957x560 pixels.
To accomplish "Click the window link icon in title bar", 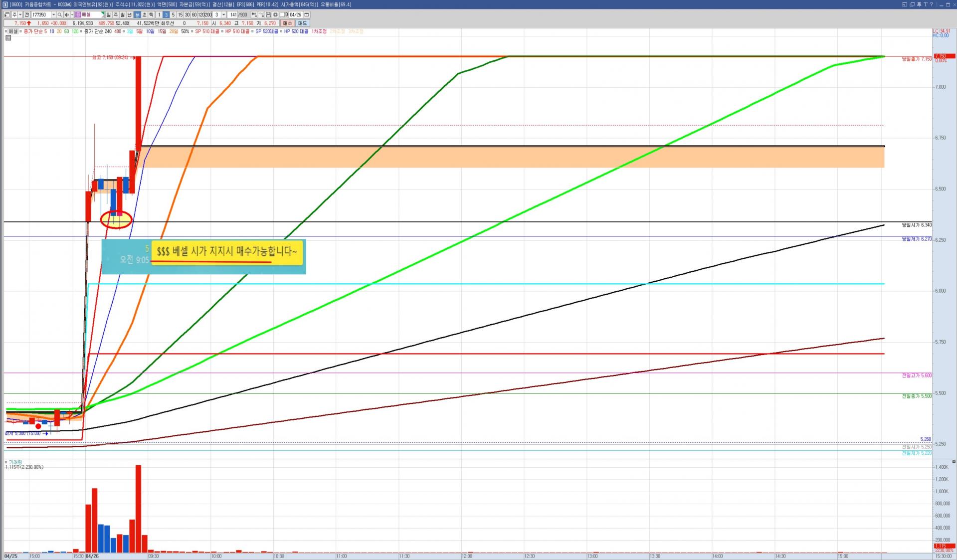I will pos(905,4).
